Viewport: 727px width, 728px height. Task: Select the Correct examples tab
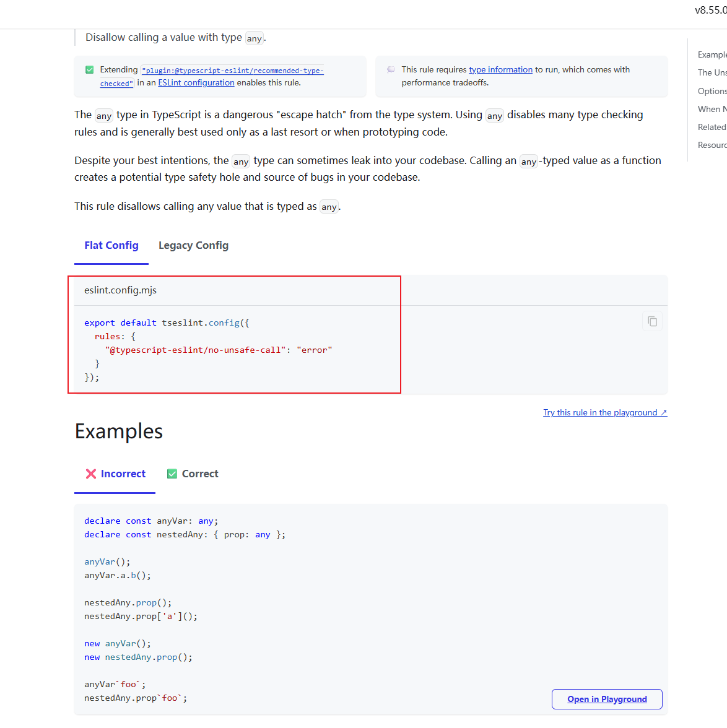pyautogui.click(x=193, y=474)
